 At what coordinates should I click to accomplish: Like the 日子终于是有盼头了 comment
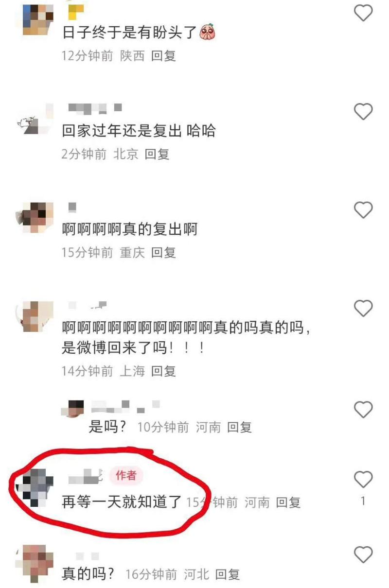coord(363,13)
